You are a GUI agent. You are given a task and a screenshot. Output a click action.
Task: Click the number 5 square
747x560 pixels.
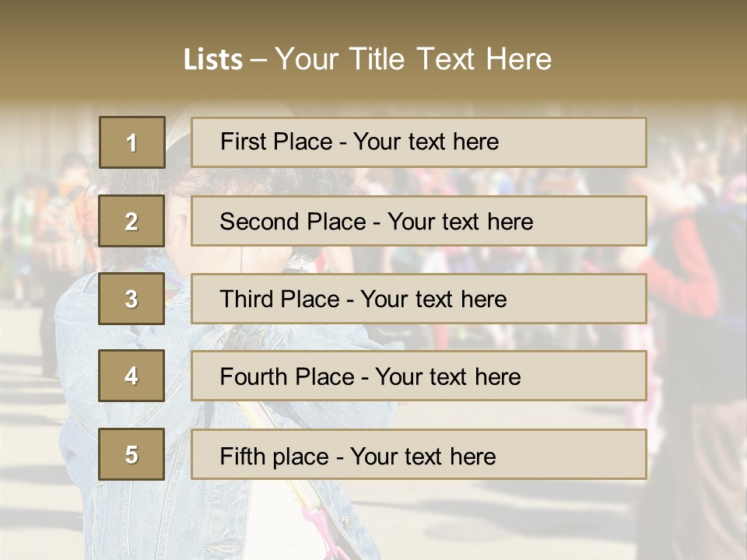tap(132, 454)
